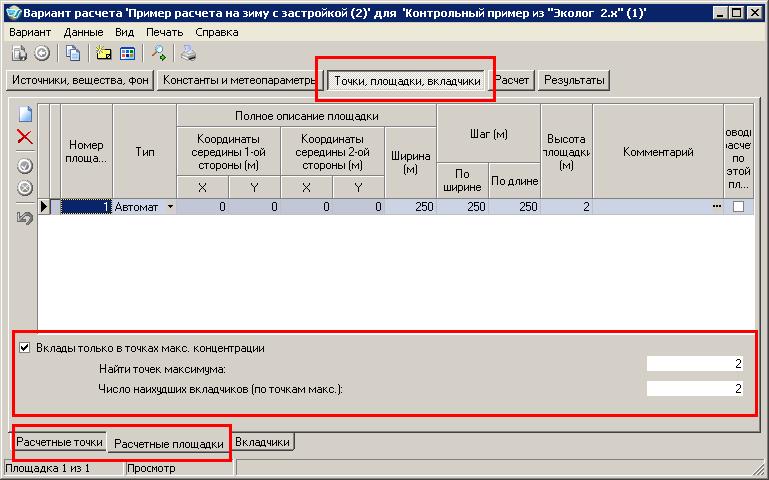Open the 'Справка' menu
769x480 pixels.
point(217,32)
